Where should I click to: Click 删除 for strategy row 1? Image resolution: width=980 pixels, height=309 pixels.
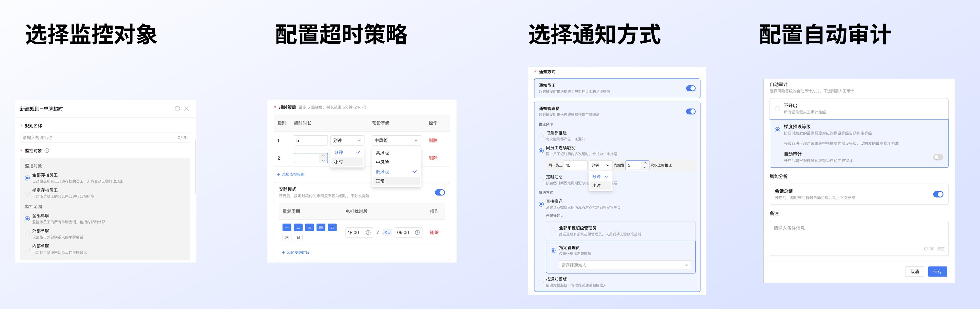[433, 140]
